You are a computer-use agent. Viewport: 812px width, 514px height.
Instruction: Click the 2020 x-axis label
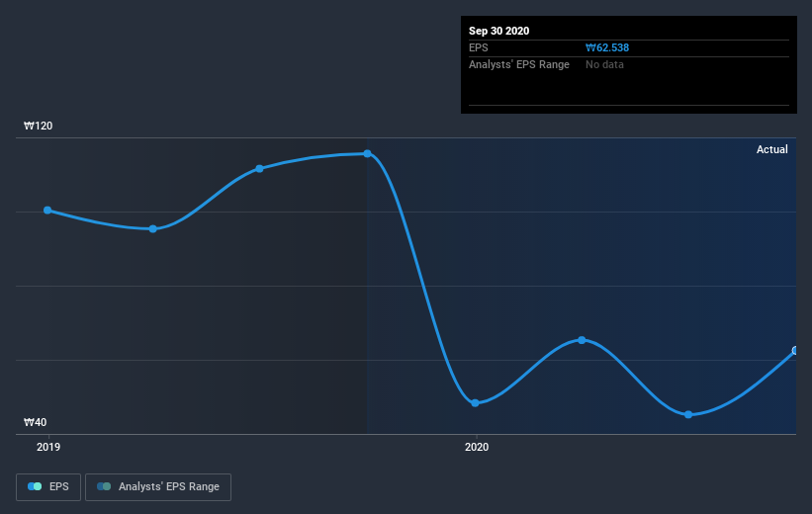[x=477, y=447]
